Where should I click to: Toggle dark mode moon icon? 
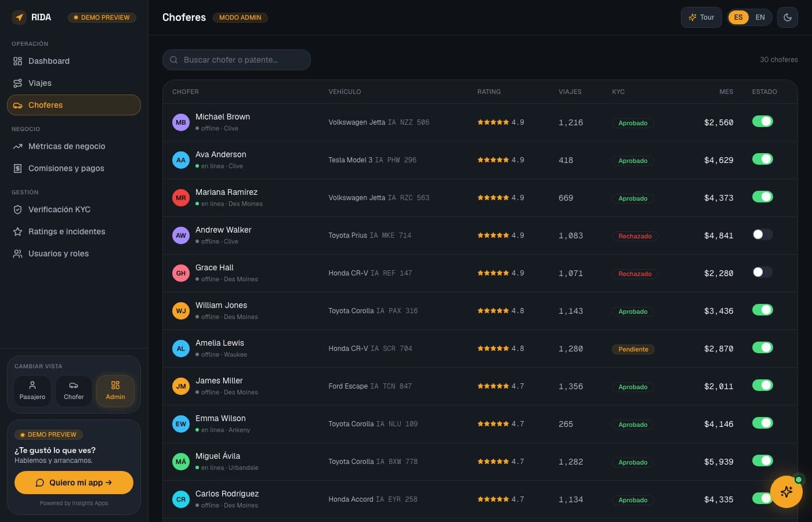click(788, 17)
